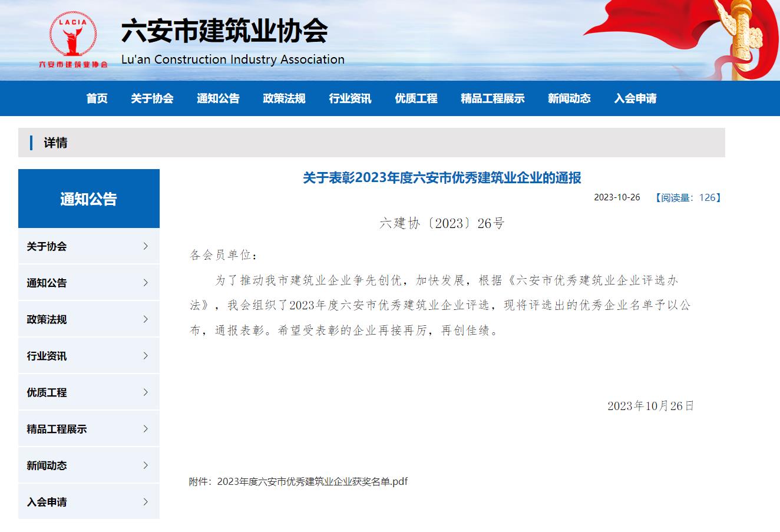Click the 通知公告 sidebar header block
Image resolution: width=780 pixels, height=532 pixels.
coord(89,199)
